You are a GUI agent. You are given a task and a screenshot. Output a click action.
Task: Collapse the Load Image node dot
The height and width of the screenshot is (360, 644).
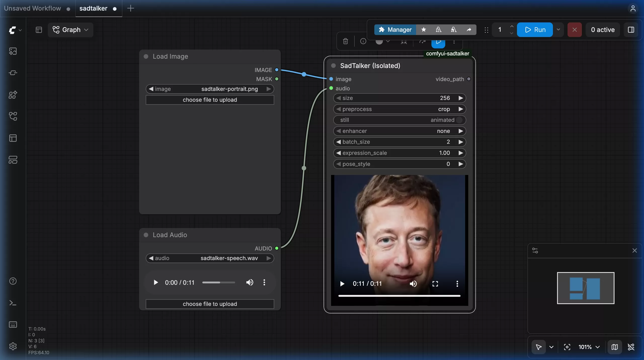point(146,56)
